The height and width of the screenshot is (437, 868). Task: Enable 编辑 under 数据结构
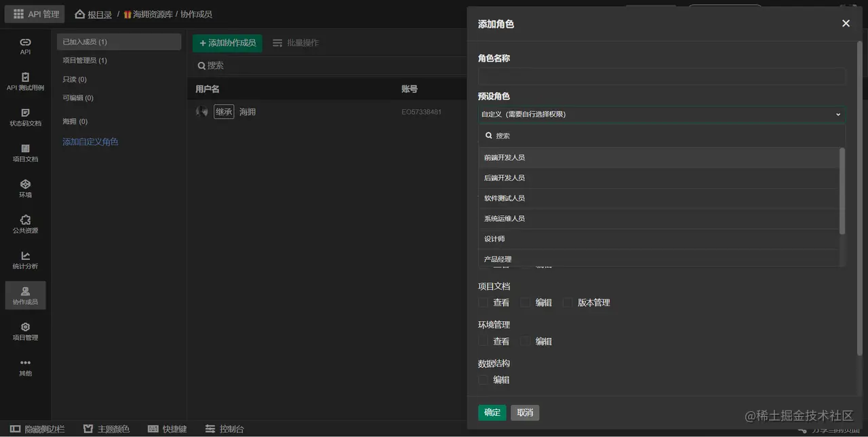point(483,379)
